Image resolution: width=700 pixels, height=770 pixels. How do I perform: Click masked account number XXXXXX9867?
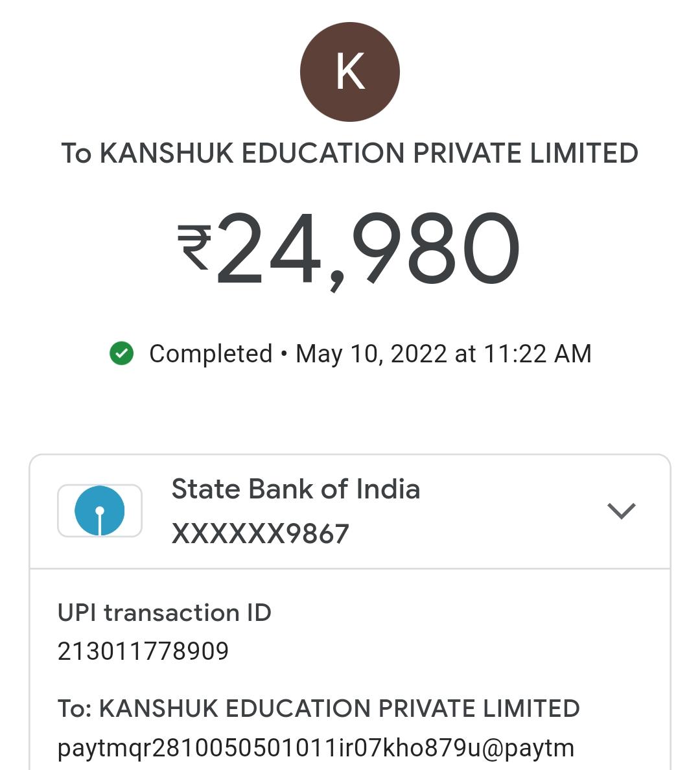pos(260,534)
